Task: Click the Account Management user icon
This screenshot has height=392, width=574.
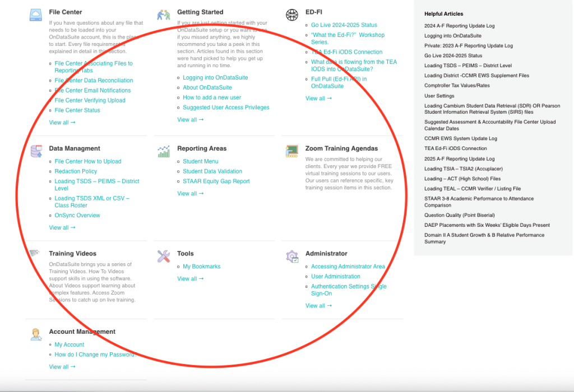Action: (x=36, y=334)
